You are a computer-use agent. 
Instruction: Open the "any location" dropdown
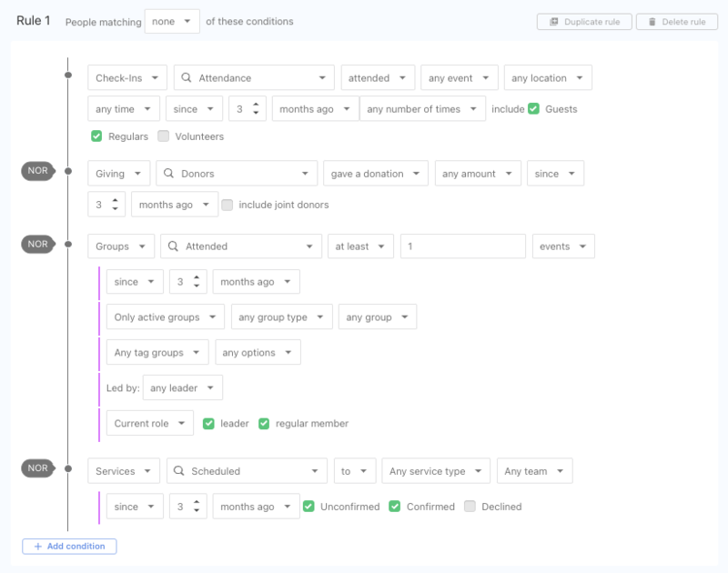coord(547,77)
